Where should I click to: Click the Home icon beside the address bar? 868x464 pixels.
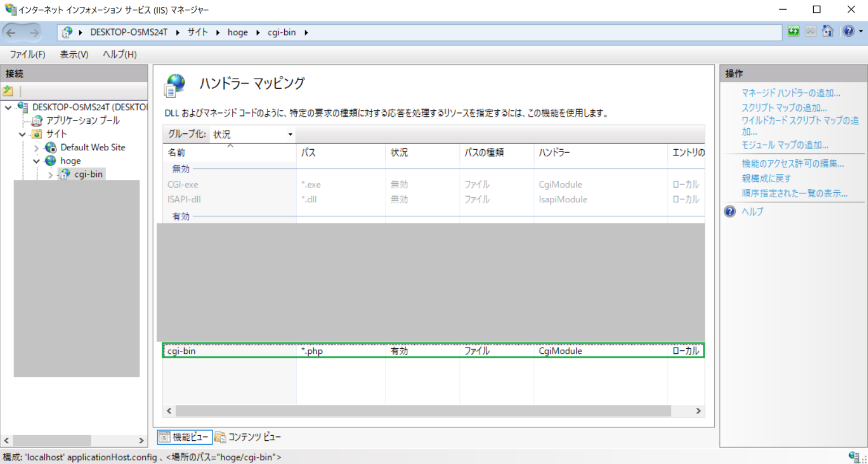click(x=828, y=31)
